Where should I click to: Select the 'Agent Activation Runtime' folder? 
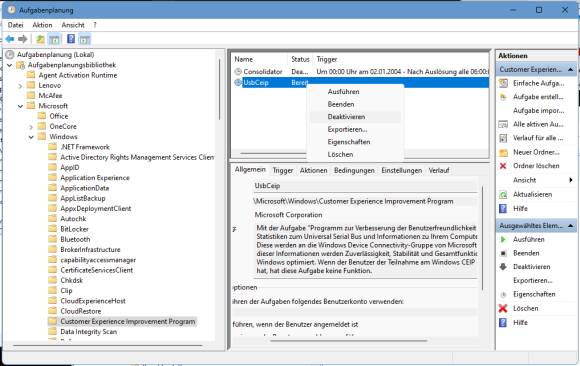[78, 75]
